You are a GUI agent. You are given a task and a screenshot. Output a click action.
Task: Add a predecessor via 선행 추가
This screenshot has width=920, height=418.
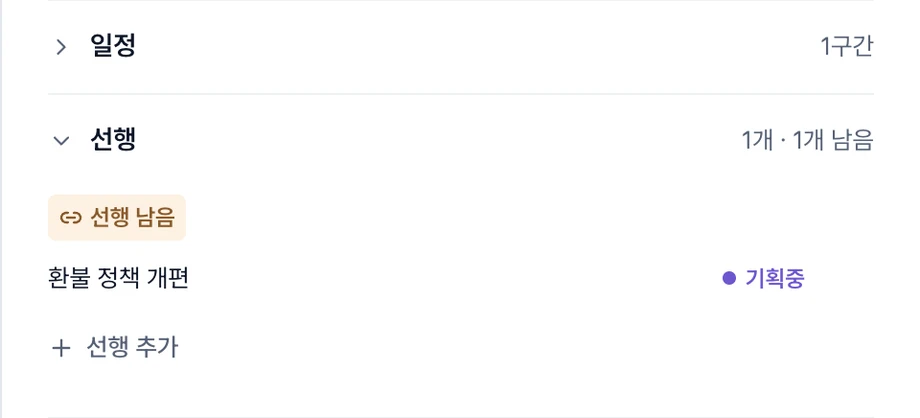click(x=115, y=348)
